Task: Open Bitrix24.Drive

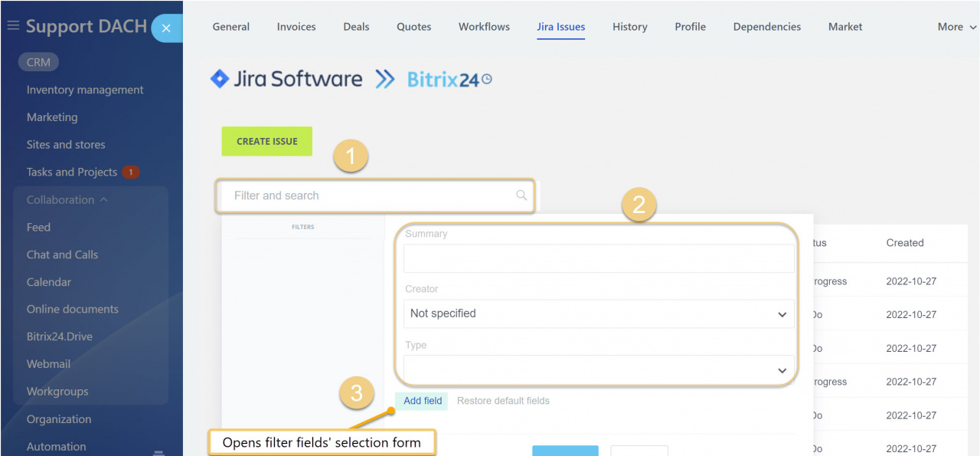Action: pyautogui.click(x=60, y=337)
